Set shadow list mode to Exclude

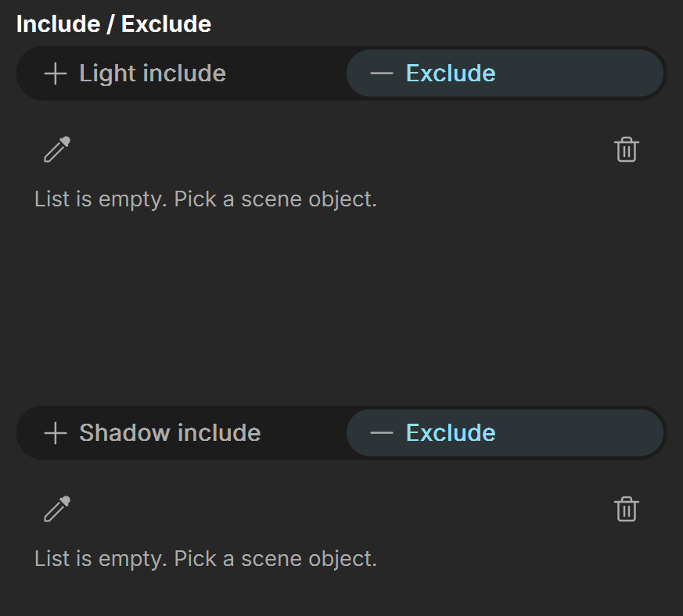click(505, 433)
